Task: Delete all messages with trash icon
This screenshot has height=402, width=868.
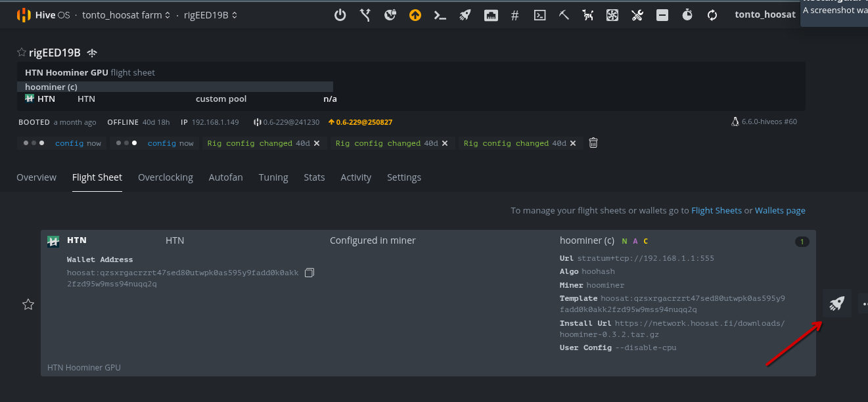Action: pos(593,143)
